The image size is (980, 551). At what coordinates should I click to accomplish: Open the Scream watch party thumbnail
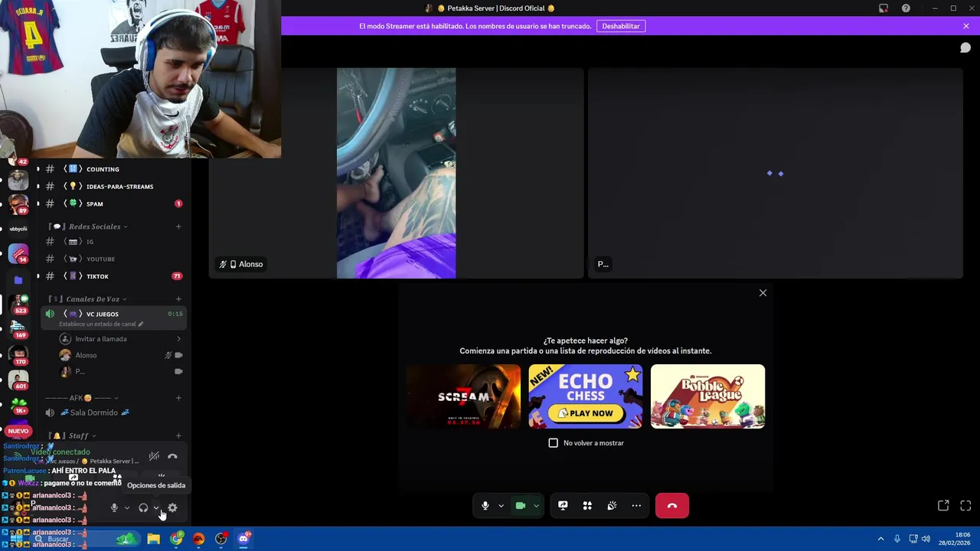click(x=463, y=396)
